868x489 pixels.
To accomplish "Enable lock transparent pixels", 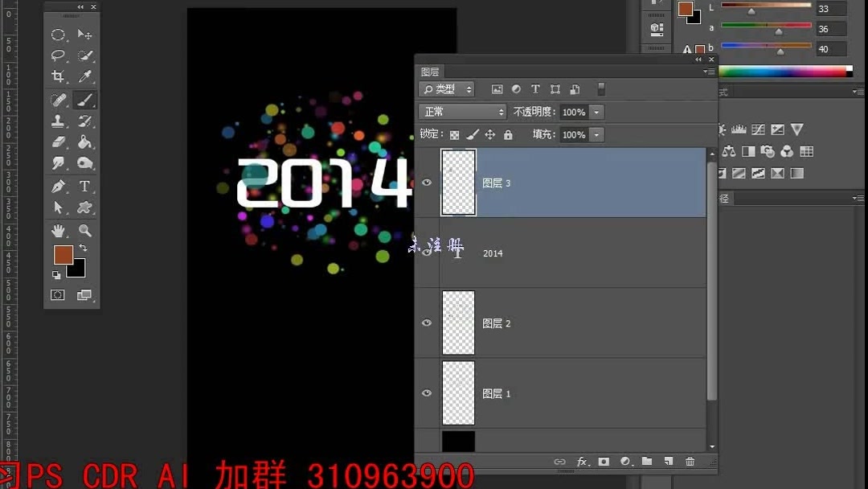I will 454,134.
